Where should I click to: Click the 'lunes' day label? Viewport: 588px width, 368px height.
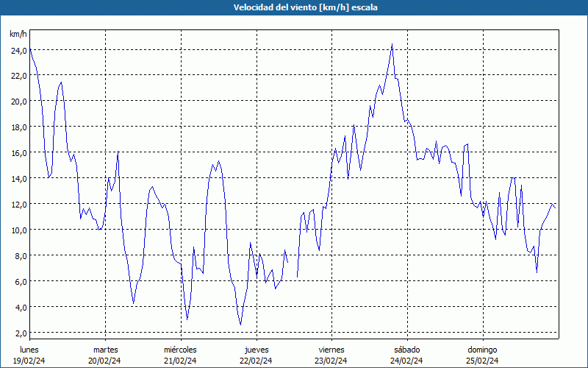coord(29,350)
